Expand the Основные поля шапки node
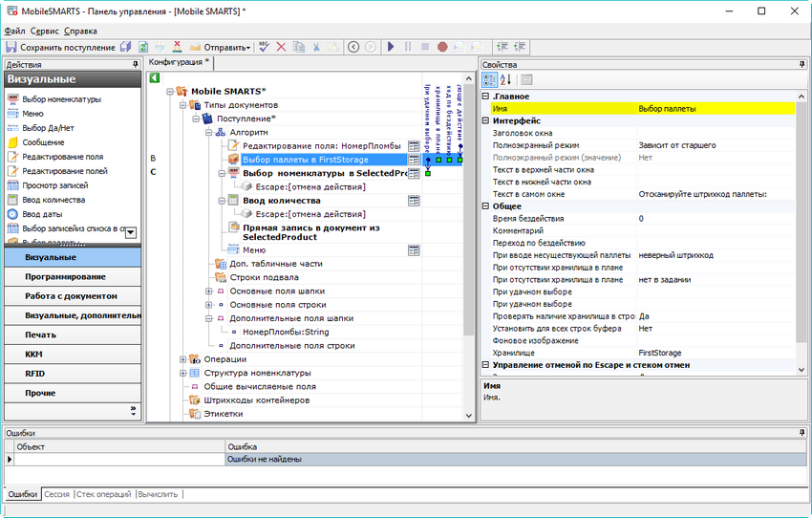The height and width of the screenshot is (518, 812). click(x=208, y=291)
